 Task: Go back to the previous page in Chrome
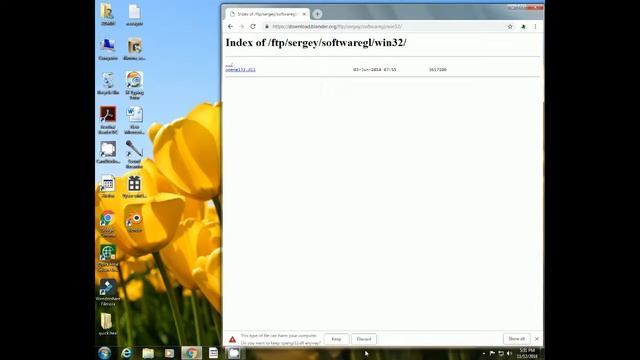230,27
